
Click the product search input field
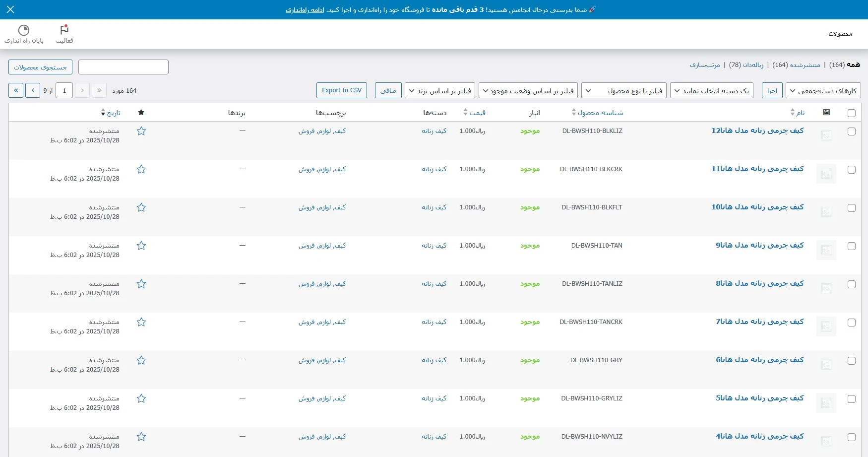124,67
